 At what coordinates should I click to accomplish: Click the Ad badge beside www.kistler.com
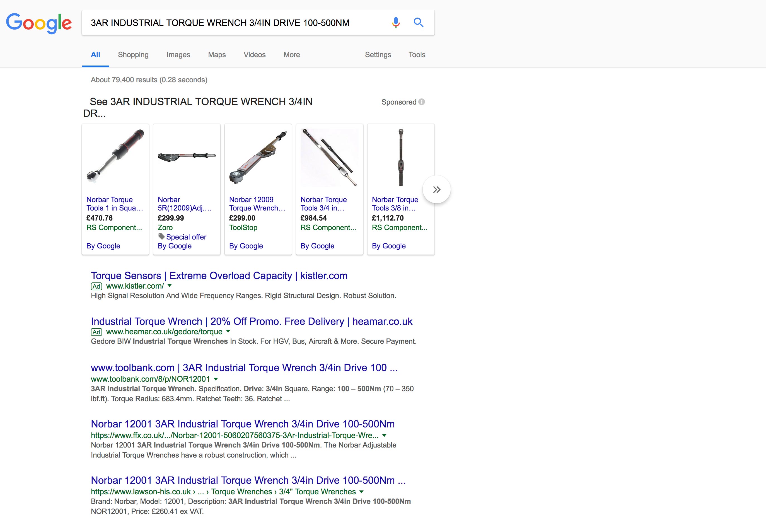pyautogui.click(x=96, y=286)
